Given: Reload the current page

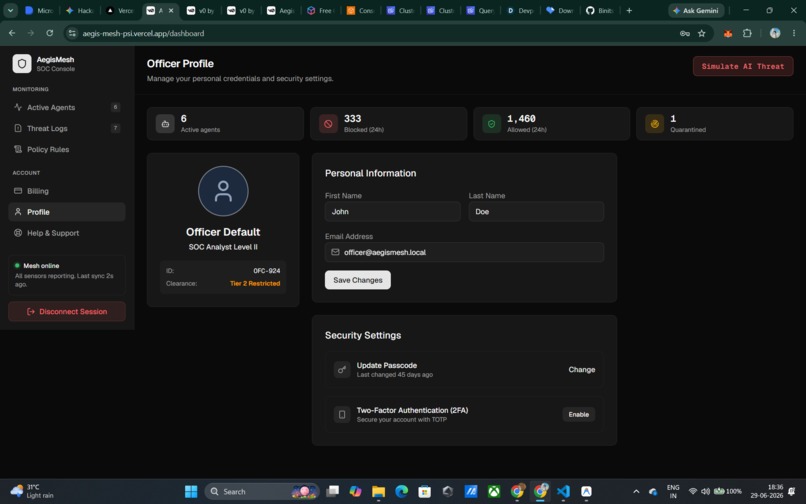Looking at the screenshot, I should (49, 33).
